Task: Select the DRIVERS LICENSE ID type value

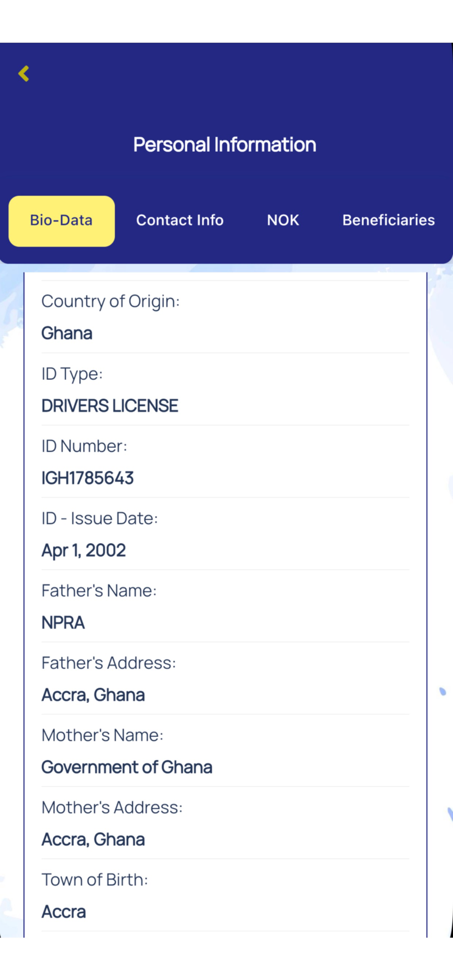Action: coord(110,406)
